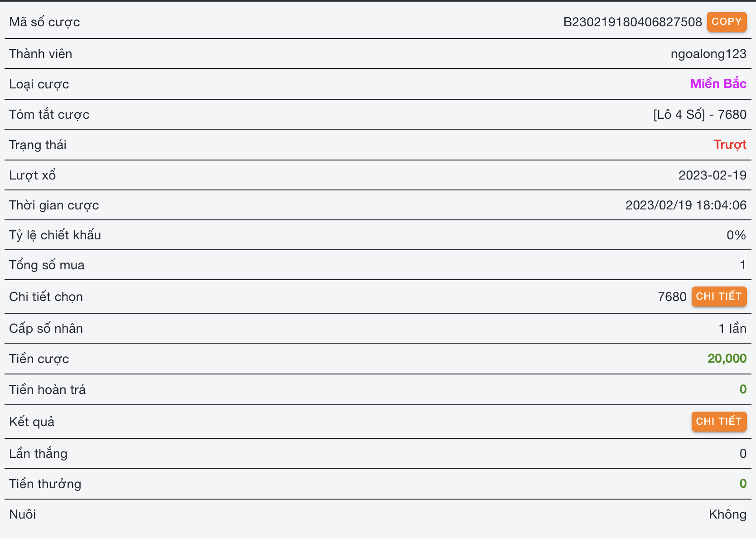Image resolution: width=756 pixels, height=539 pixels.
Task: Open CHI TIẾT next to Chi tiết chọn
Action: [718, 296]
